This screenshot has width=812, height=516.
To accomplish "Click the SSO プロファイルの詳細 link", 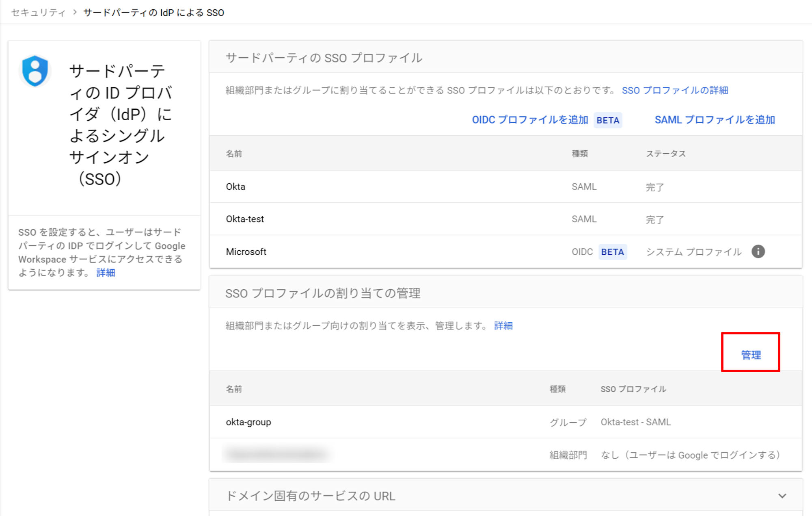I will tap(675, 91).
